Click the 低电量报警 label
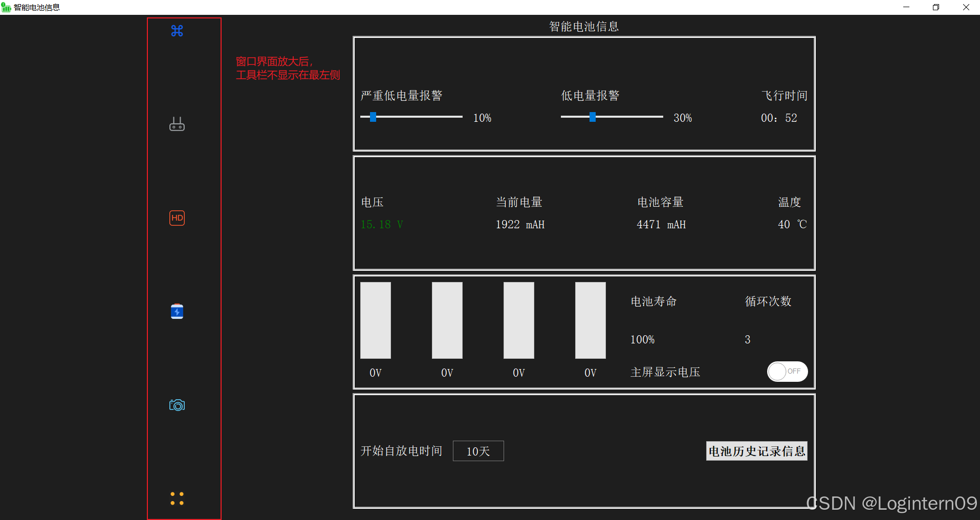The image size is (980, 520). point(590,96)
